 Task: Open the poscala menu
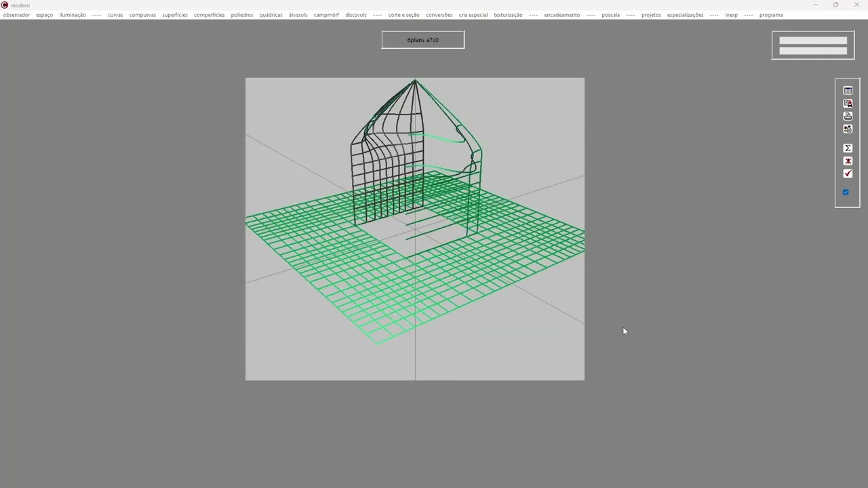click(610, 15)
